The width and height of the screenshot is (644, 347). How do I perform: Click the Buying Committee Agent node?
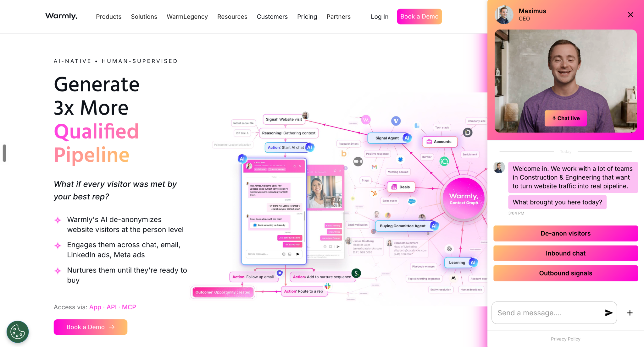(x=407, y=226)
